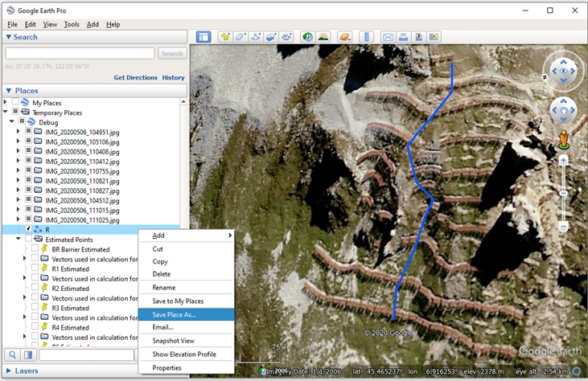Image resolution: width=588 pixels, height=381 pixels.
Task: Click the Places panel view toggle icon
Action: pyautogui.click(x=28, y=354)
